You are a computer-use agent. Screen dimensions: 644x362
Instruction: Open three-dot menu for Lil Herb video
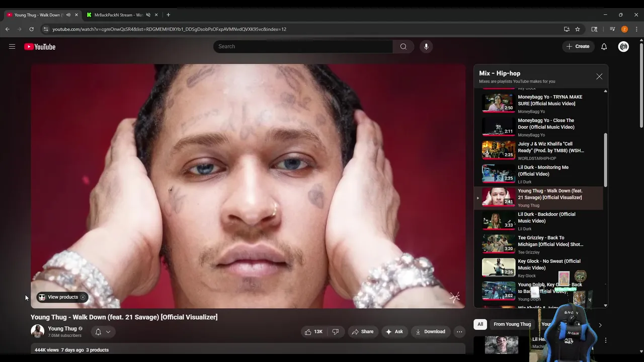[x=606, y=340]
